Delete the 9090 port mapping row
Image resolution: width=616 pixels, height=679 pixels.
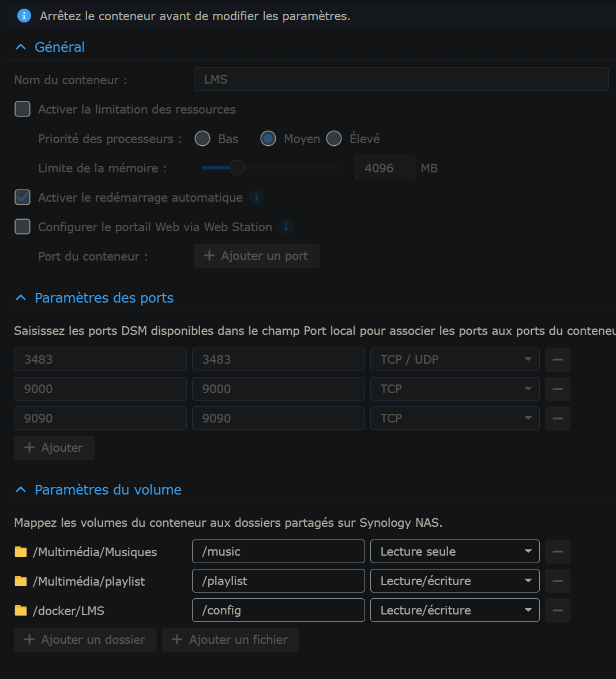[557, 418]
